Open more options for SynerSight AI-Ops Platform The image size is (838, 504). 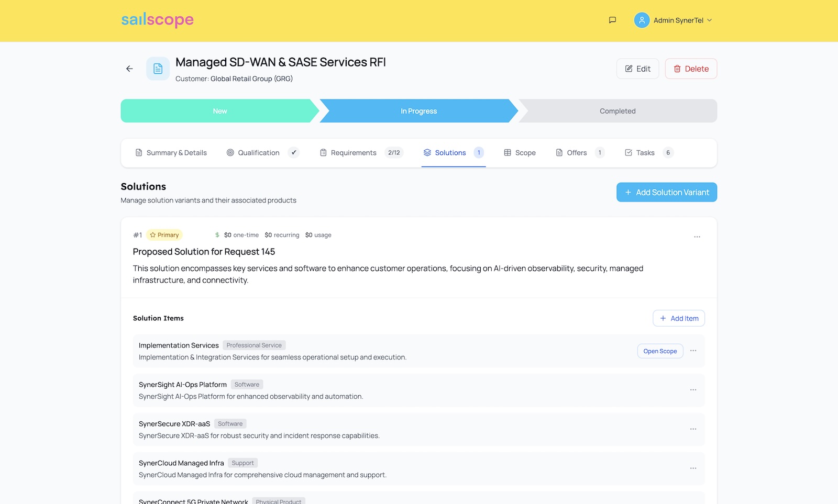(x=693, y=390)
